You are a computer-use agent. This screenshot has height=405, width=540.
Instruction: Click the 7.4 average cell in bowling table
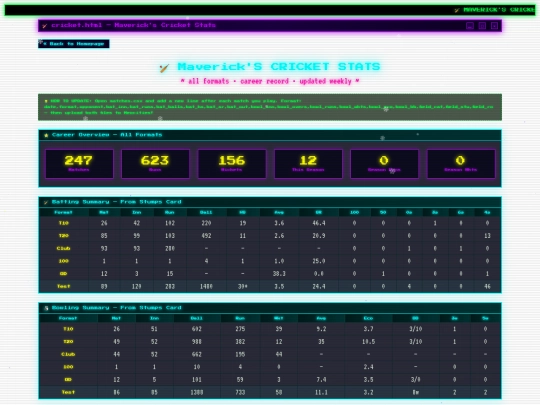point(321,380)
